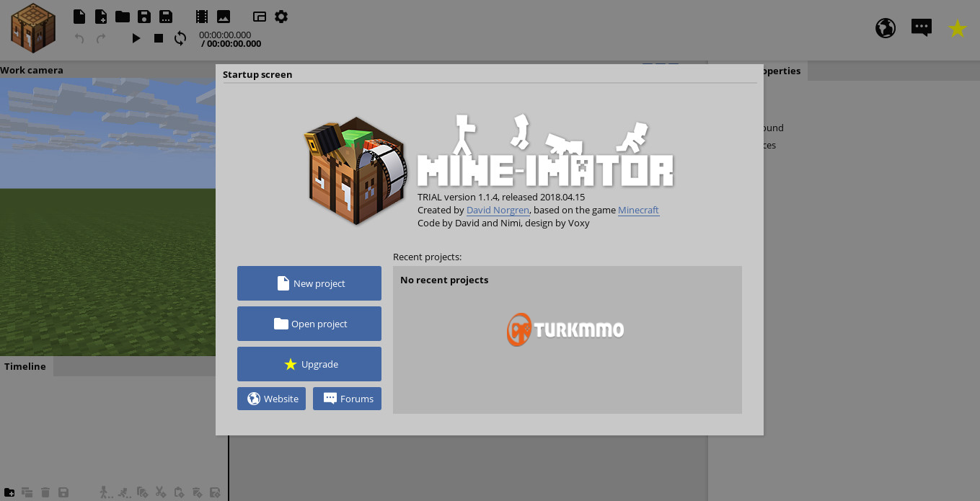Click the blue Upgrade button
This screenshot has width=980, height=501.
point(309,364)
